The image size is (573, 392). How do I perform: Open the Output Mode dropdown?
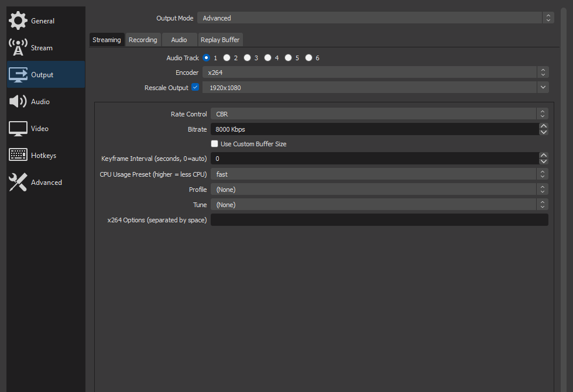coord(375,18)
